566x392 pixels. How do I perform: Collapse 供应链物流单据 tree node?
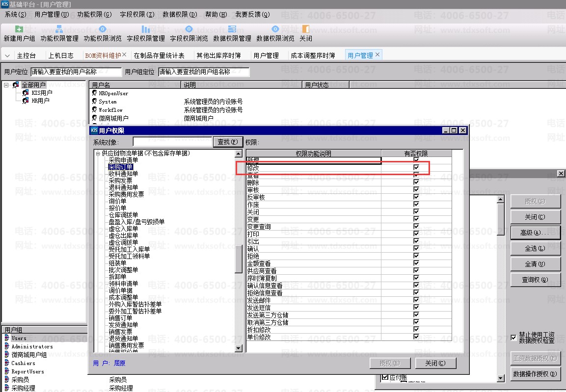pyautogui.click(x=98, y=154)
